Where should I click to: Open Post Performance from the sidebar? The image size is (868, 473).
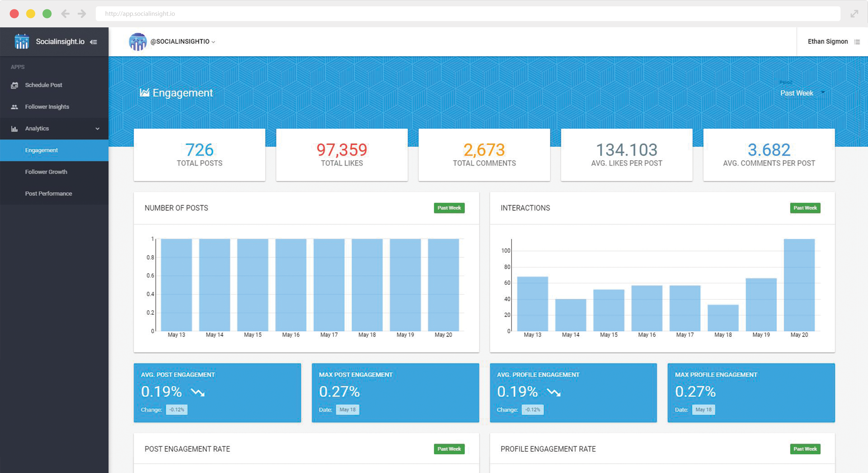pos(49,193)
